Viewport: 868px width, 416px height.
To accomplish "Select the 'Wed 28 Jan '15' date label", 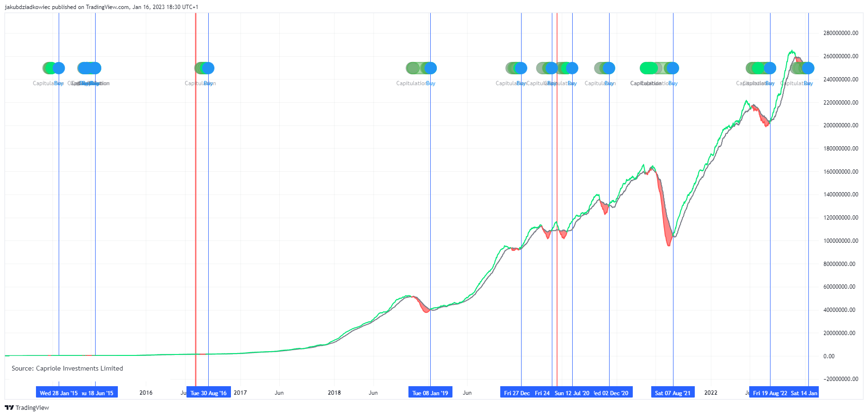I will pos(59,393).
